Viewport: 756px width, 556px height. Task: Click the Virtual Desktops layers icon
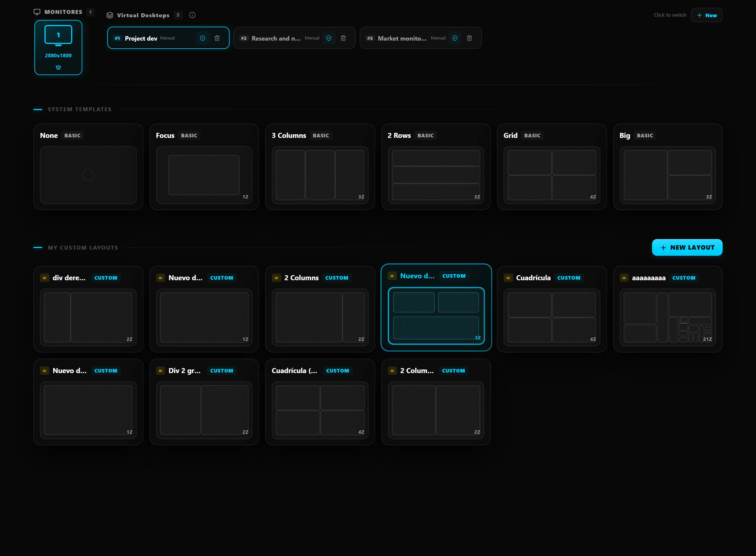tap(110, 15)
